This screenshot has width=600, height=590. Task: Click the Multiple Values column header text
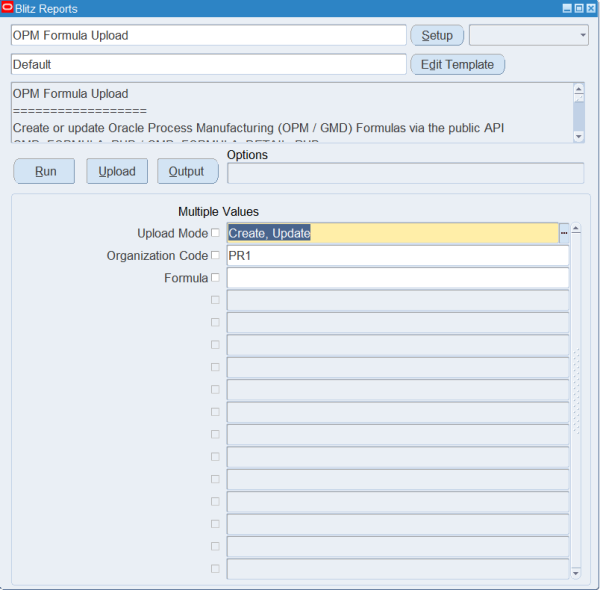[218, 212]
